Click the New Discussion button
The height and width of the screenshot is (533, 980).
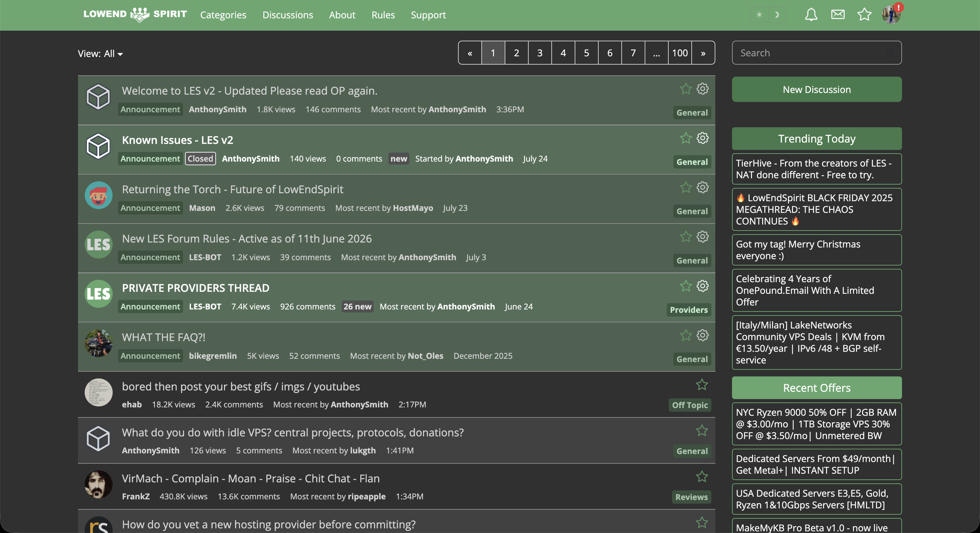pyautogui.click(x=816, y=89)
